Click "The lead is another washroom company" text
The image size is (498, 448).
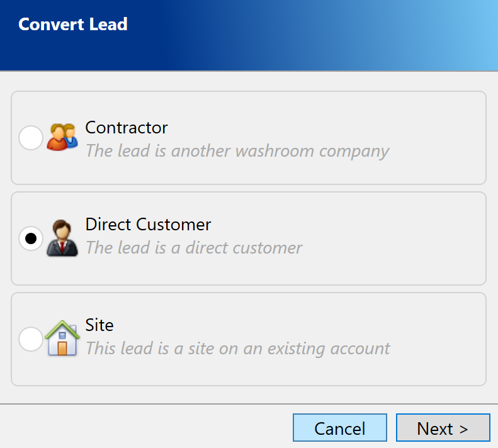[x=237, y=151]
